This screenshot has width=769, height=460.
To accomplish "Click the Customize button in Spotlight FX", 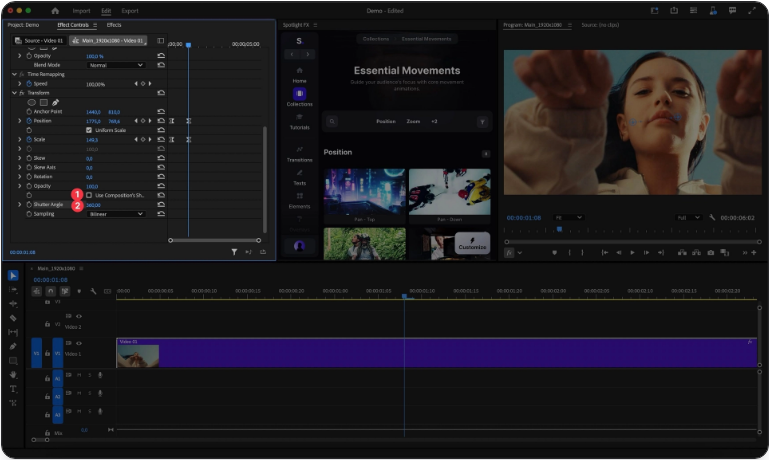I will click(x=472, y=243).
